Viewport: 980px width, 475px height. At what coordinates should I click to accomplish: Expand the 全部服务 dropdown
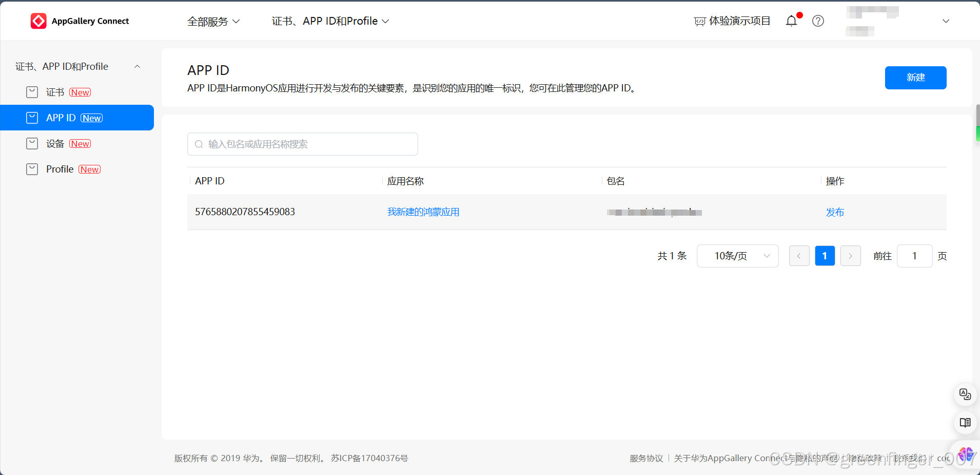213,21
